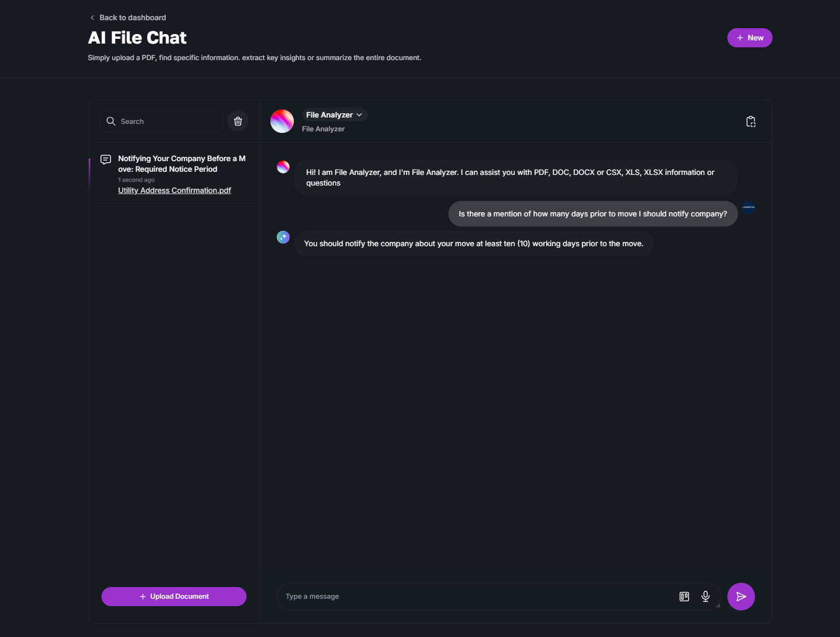Click the File Analyzer gradient avatar in header

[x=282, y=121]
